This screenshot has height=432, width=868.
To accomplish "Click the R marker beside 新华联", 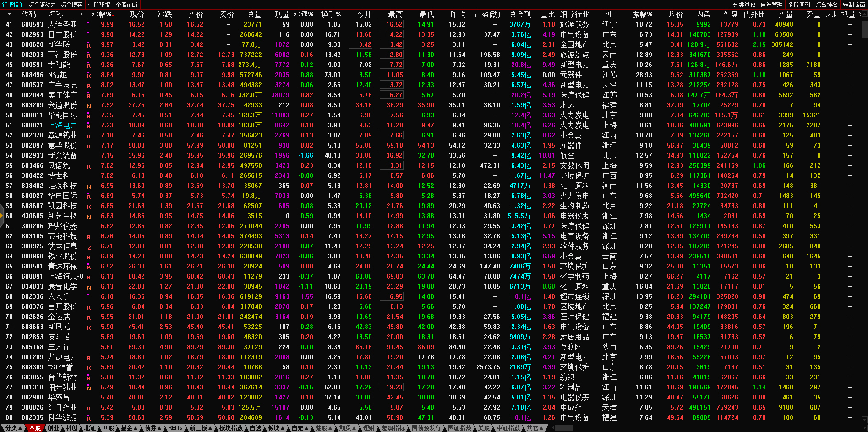I will (89, 45).
